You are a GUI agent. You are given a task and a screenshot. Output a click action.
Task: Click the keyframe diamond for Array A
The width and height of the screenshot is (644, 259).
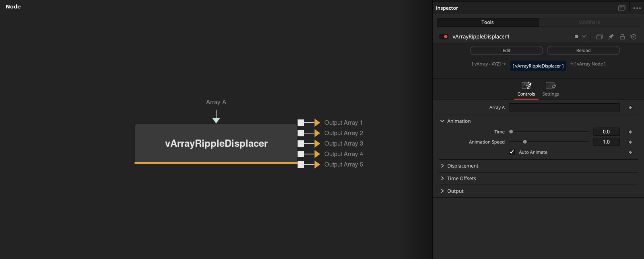point(630,107)
